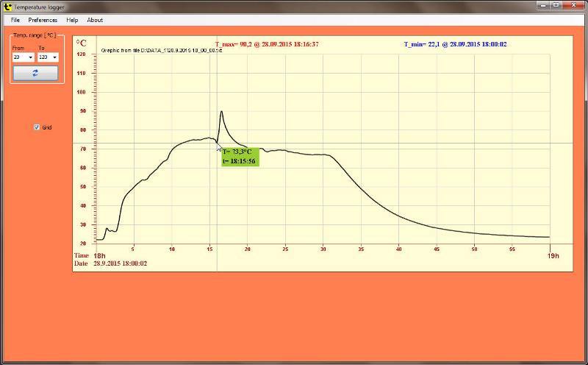The height and width of the screenshot is (365, 588).
Task: Click the 100 temperature axis label
Action: coord(82,92)
